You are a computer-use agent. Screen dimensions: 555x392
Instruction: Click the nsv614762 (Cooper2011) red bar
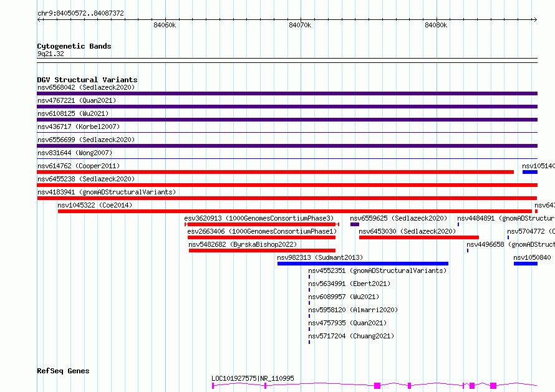click(x=276, y=172)
